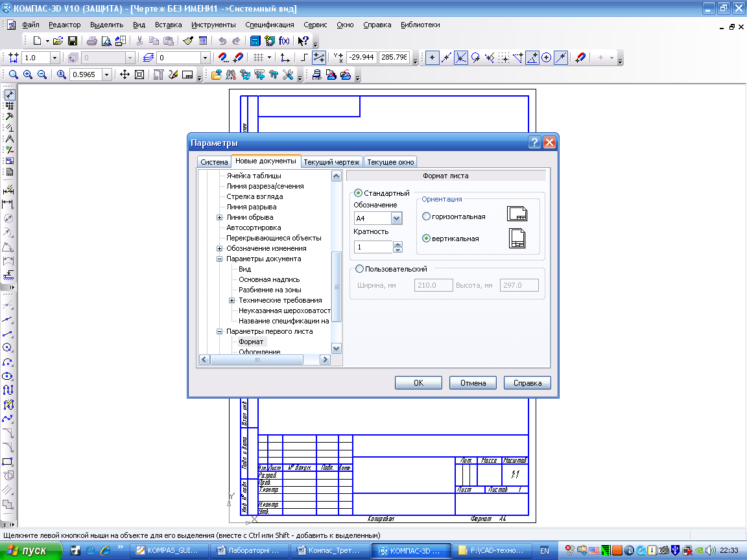
Task: Click EN language indicator in taskbar
Action: pyautogui.click(x=545, y=550)
